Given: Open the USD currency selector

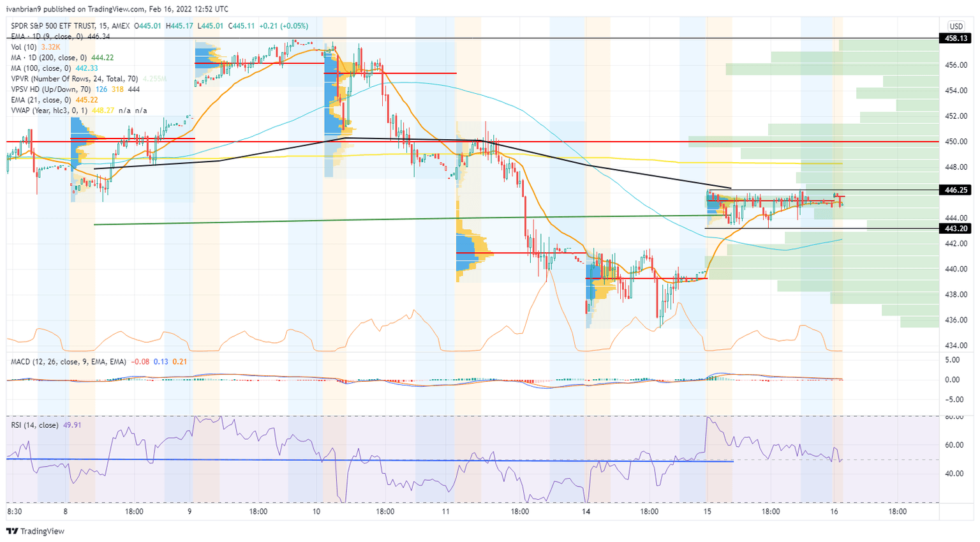Looking at the screenshot, I should 956,26.
